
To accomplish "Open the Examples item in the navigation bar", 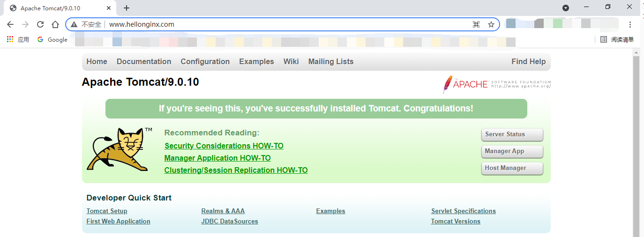I will coord(256,61).
